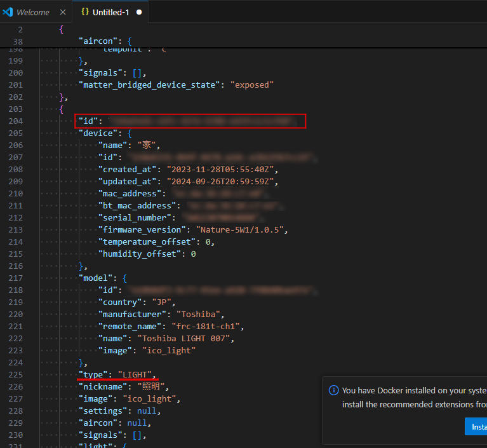Click sticky scroll line number 38
Viewport: 487px width, 448px height.
18,41
